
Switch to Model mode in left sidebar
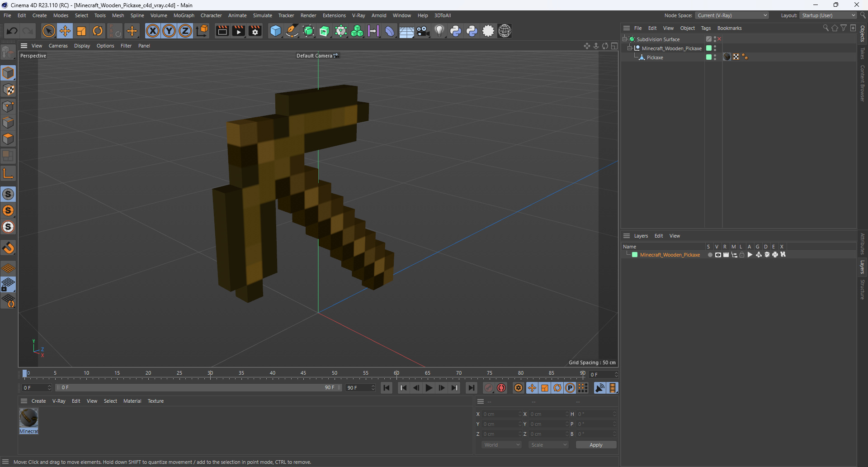8,73
